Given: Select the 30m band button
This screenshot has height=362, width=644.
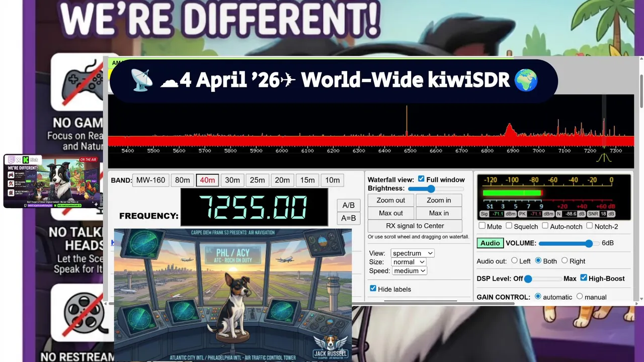Looking at the screenshot, I should (232, 180).
